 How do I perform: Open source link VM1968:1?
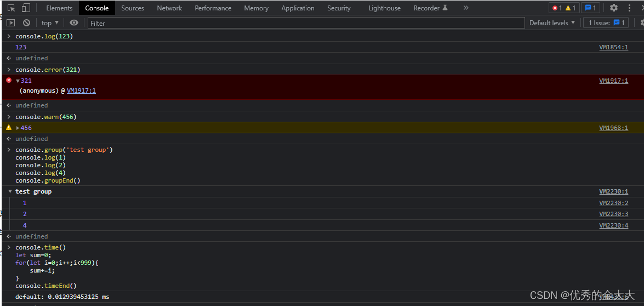coord(614,128)
